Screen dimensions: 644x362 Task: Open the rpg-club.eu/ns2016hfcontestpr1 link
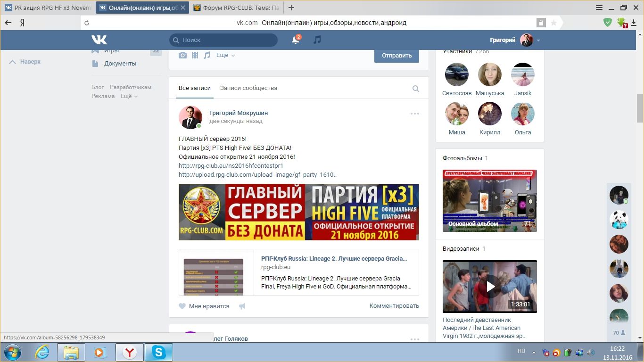coord(231,166)
